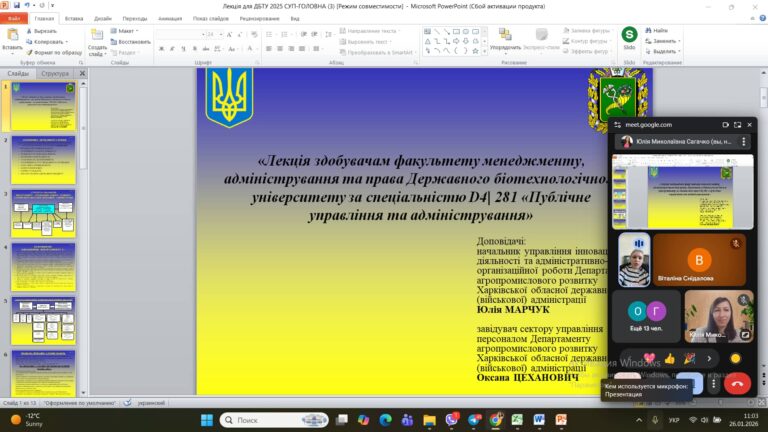The height and width of the screenshot is (432, 768).
Task: Click the Replace button in Editing group
Action: (664, 41)
